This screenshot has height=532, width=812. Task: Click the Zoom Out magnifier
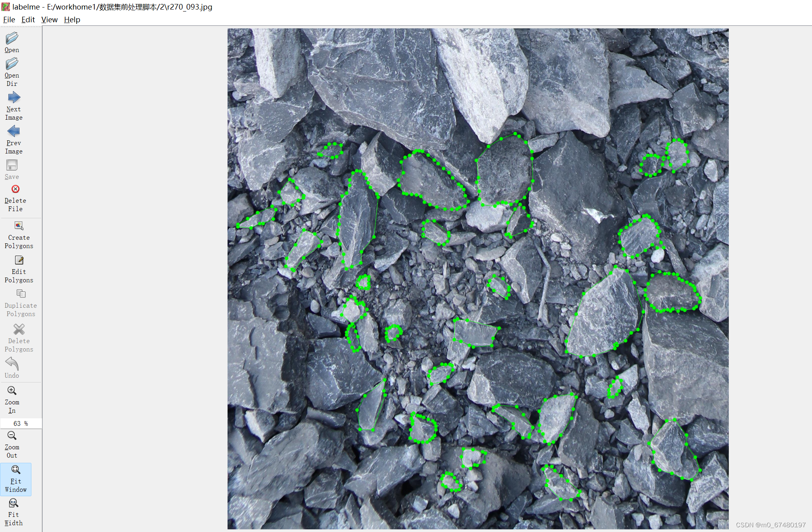(12, 435)
